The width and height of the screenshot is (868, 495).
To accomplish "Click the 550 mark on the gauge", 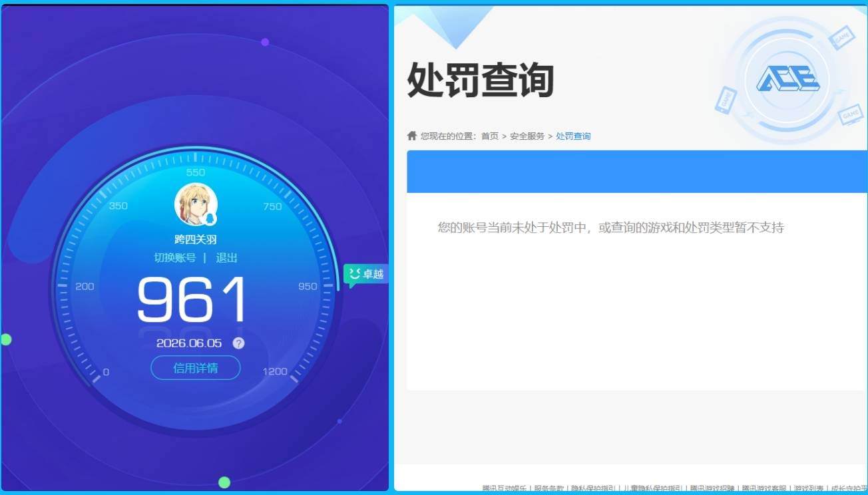I will (196, 172).
